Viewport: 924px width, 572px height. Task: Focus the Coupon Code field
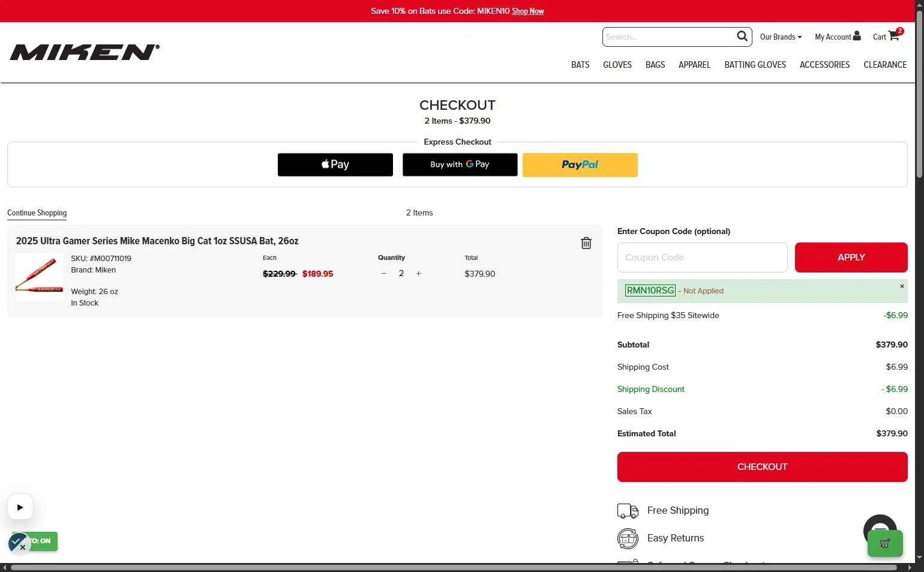702,257
